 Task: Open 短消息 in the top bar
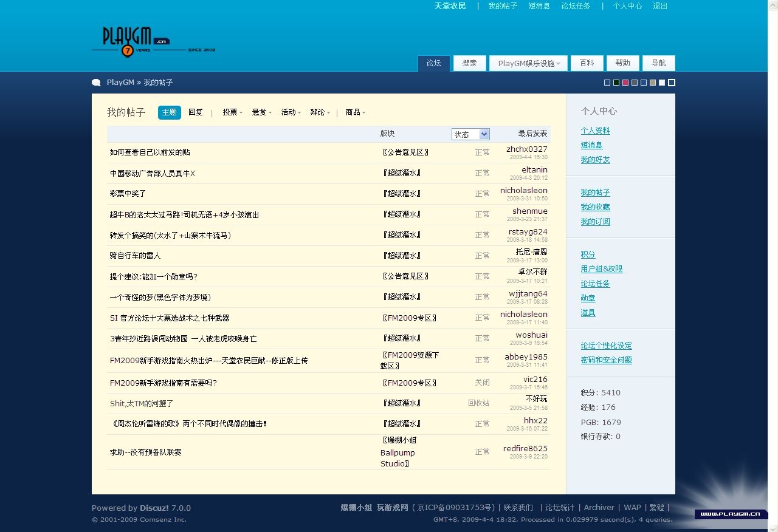(x=539, y=6)
